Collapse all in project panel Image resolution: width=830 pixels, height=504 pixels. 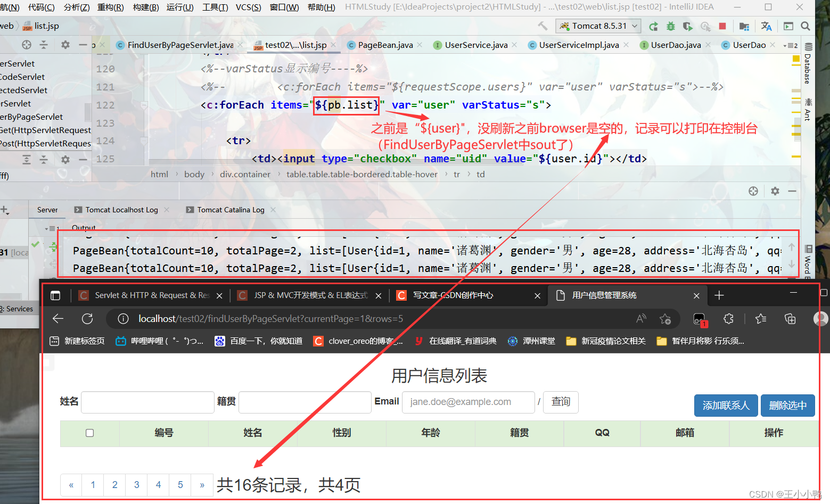pos(44,45)
